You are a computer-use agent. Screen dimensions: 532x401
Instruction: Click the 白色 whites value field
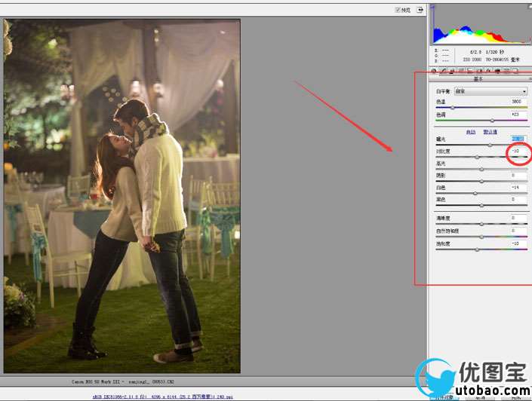[x=519, y=188]
